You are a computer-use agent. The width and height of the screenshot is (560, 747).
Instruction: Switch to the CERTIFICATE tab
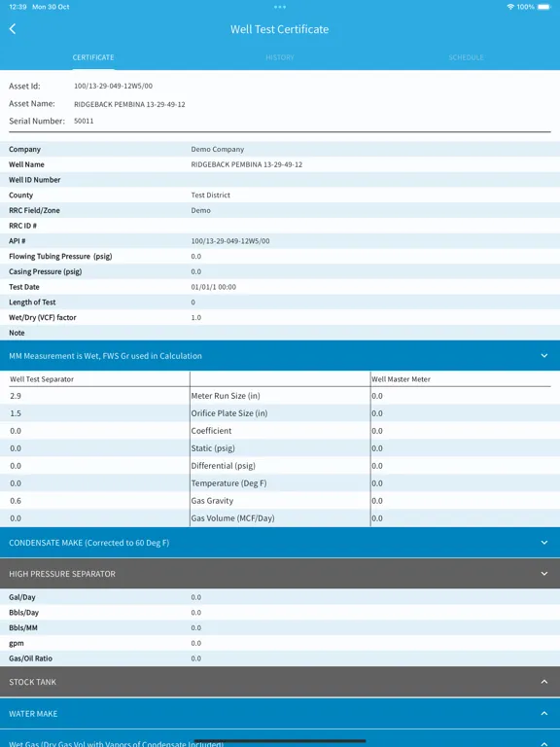click(x=93, y=57)
